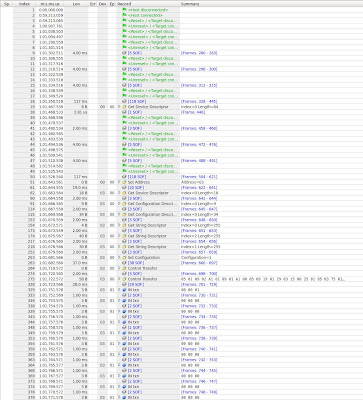Screen dimensions: 363x400
Task: Sort by the Len column header
Action: click(x=76, y=4)
